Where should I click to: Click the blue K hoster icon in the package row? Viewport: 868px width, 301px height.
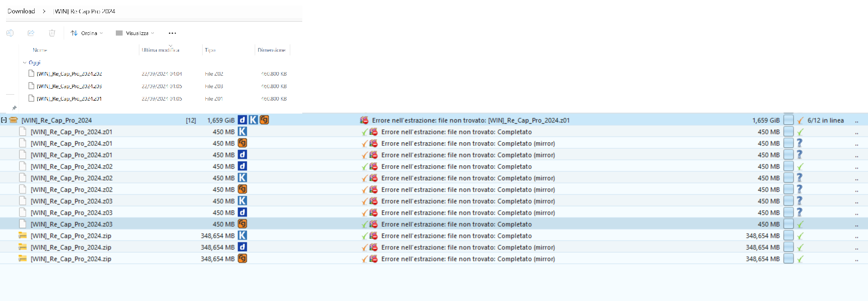tap(253, 120)
